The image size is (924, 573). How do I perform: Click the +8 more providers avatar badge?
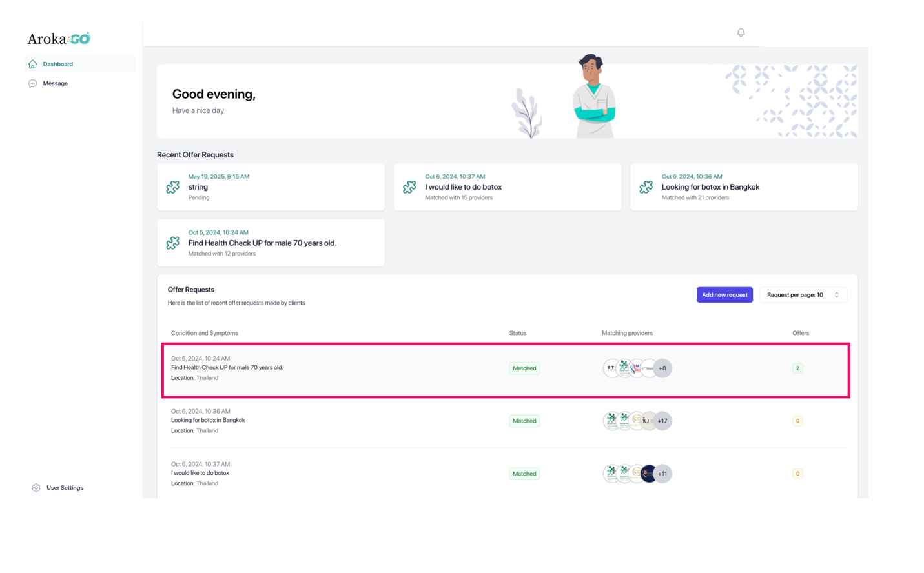click(662, 368)
